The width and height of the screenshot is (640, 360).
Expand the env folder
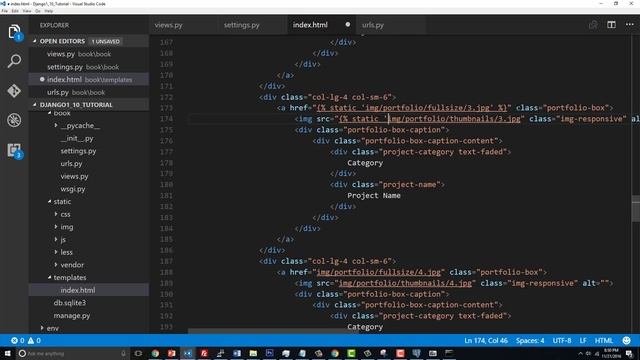coord(42,328)
